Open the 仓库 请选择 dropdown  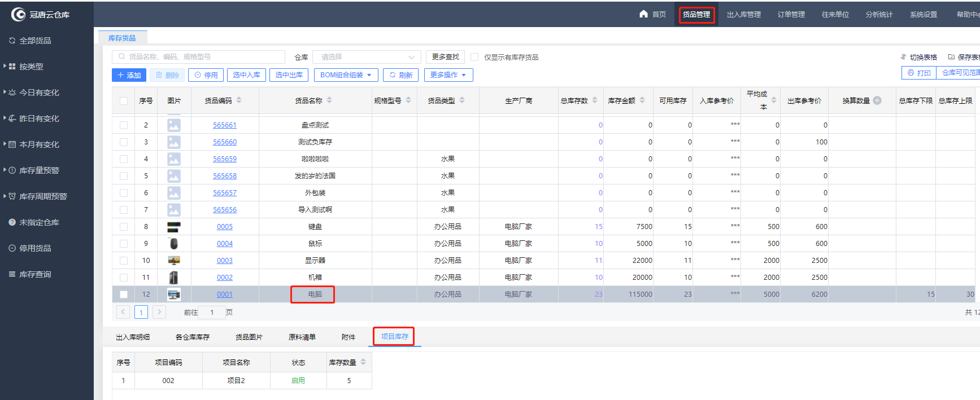(x=367, y=57)
